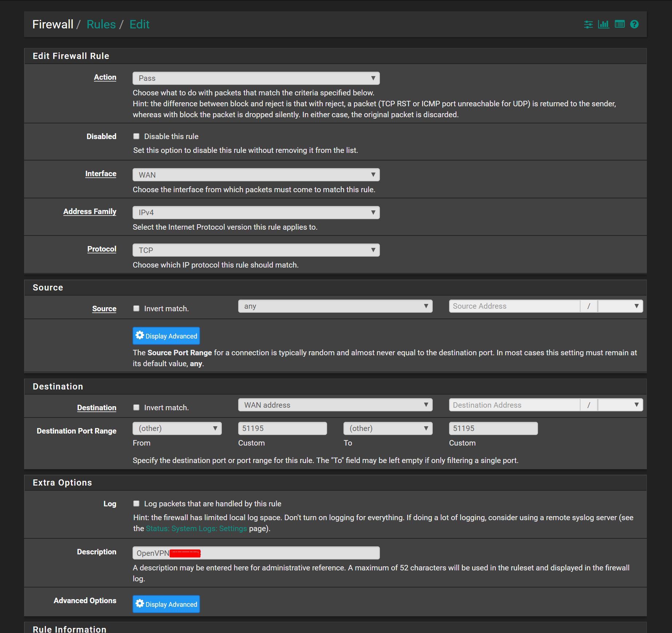Check Invert match for Source
This screenshot has height=633, width=672.
137,309
